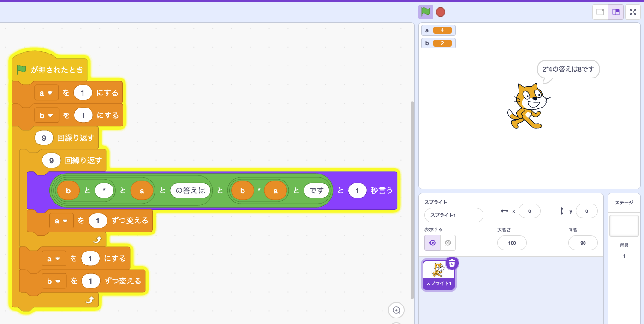Click value 1 in 'b を 1 ずつ変える' block
This screenshot has width=644, height=324.
pos(90,281)
